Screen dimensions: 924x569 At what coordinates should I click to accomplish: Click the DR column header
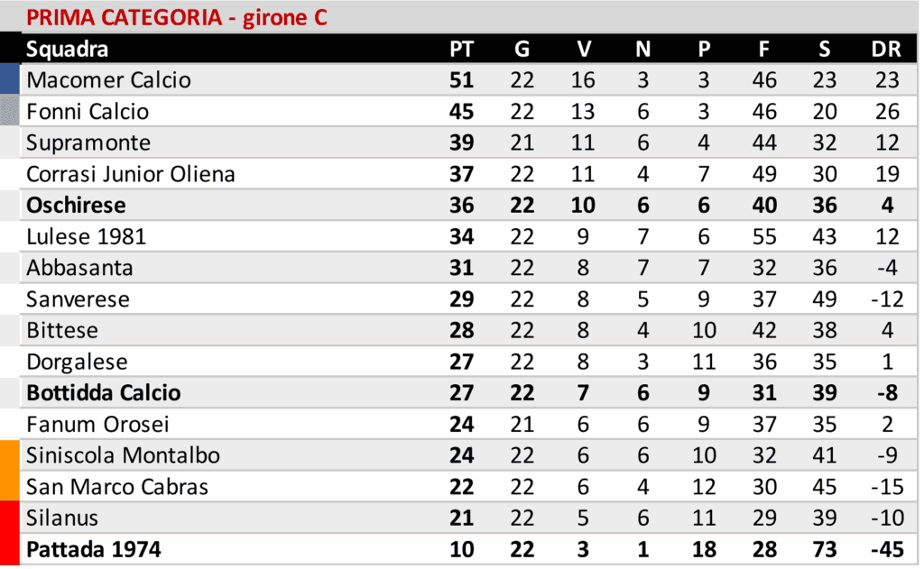pyautogui.click(x=886, y=49)
